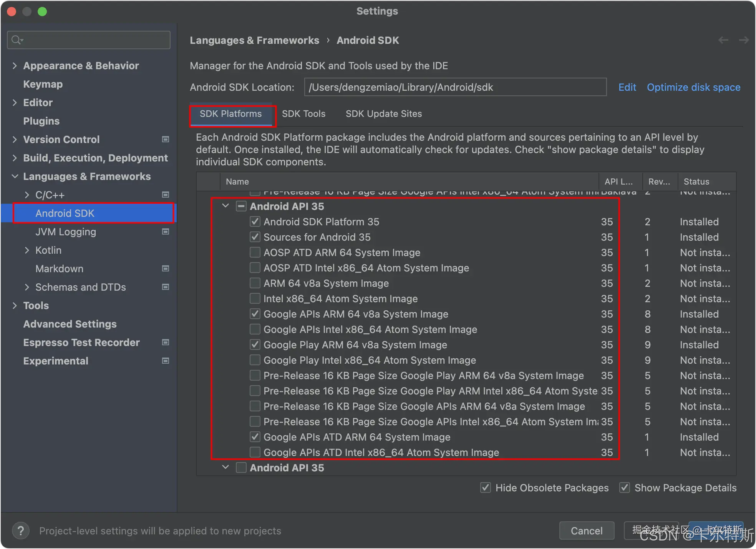Click project-level icon beside Espresso Test Recorder

pyautogui.click(x=166, y=342)
